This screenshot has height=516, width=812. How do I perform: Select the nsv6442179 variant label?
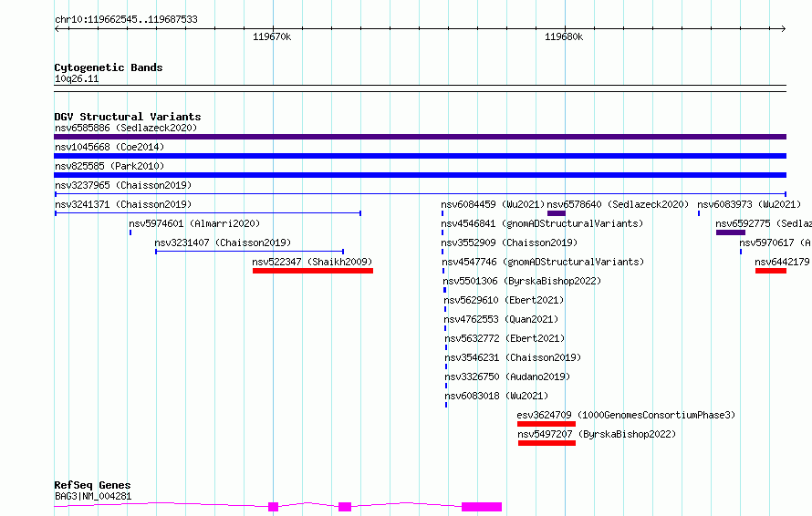point(783,262)
